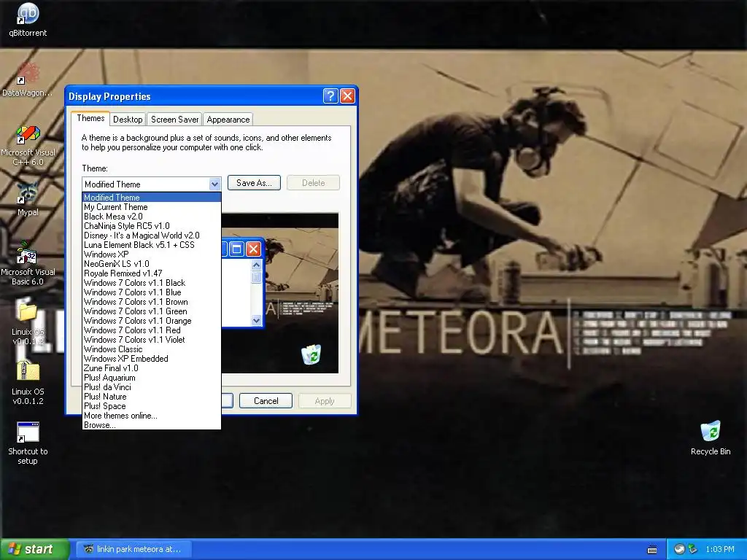The image size is (747, 560).
Task: Close the Display Properties dialog
Action: [348, 96]
